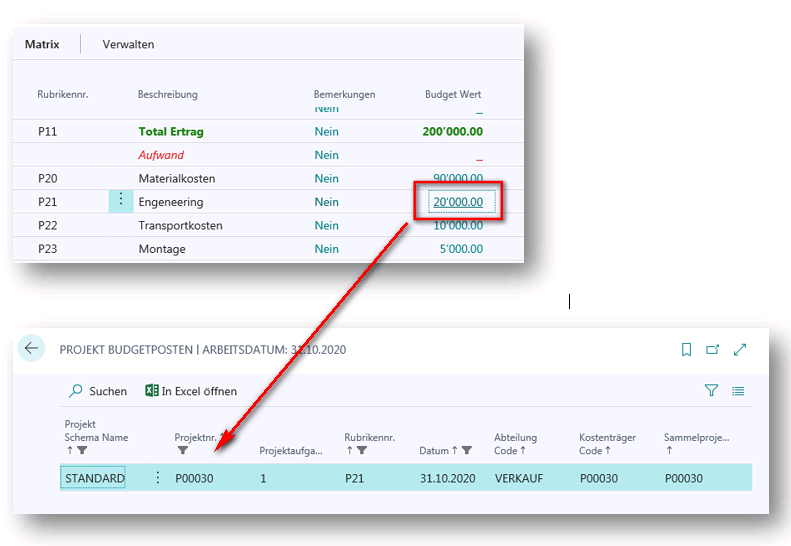Open 90'000.00 Materialkosten budget value

[458, 178]
